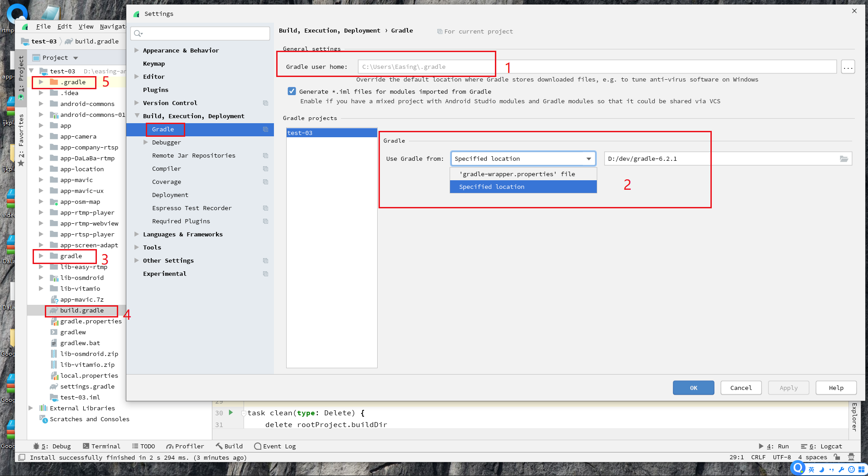The image size is (868, 476).
Task: Select gradle.properties file in tree
Action: click(x=91, y=322)
